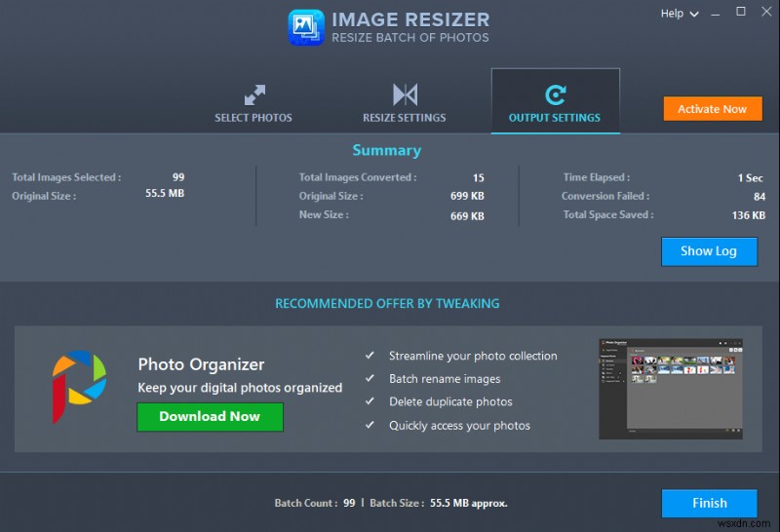Screen dimensions: 780x532
Task: Click the Finish button
Action: (710, 503)
